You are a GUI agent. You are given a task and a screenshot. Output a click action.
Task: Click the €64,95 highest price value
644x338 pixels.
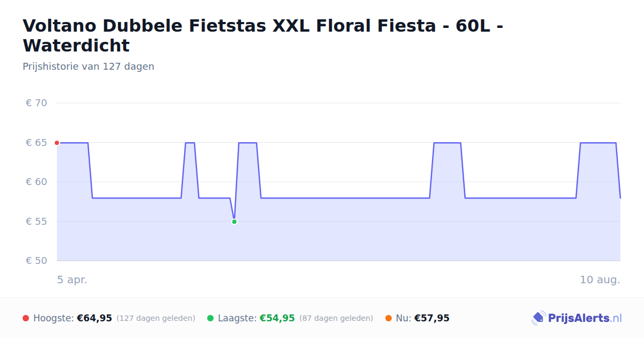click(94, 318)
